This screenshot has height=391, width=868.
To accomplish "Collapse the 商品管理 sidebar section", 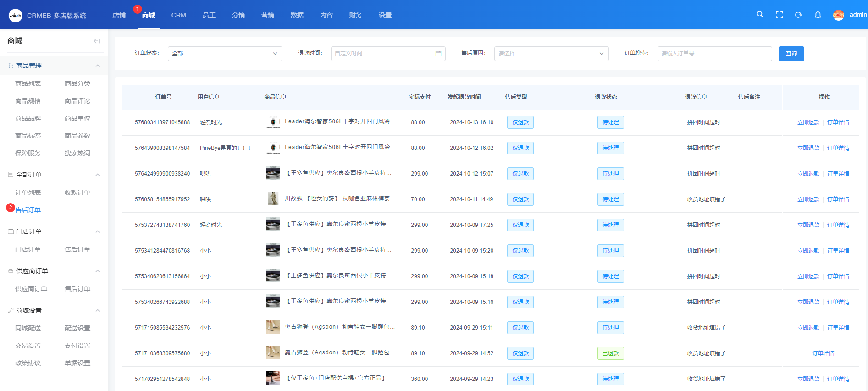I will click(x=97, y=66).
